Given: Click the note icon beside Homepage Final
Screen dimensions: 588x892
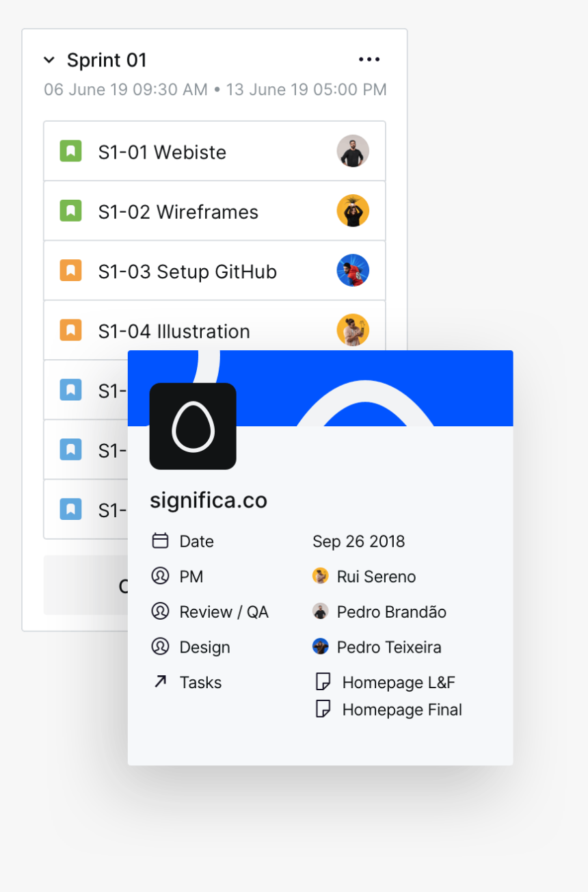Looking at the screenshot, I should point(323,709).
